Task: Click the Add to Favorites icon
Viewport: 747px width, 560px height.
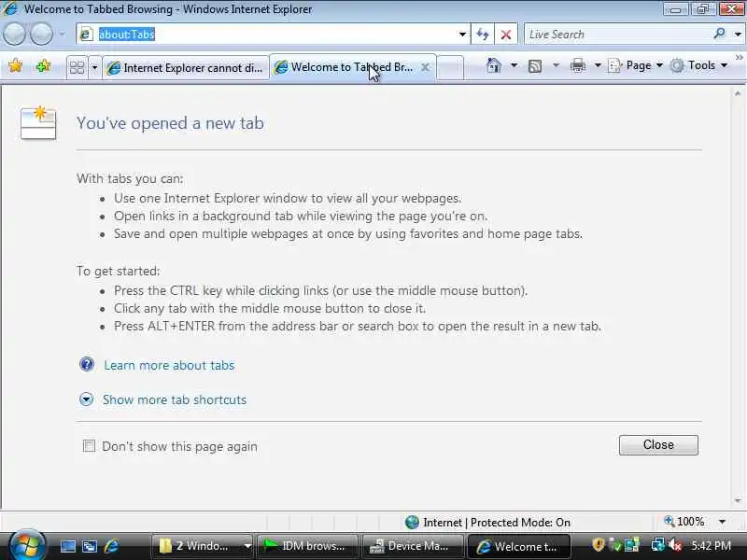Action: pyautogui.click(x=43, y=65)
